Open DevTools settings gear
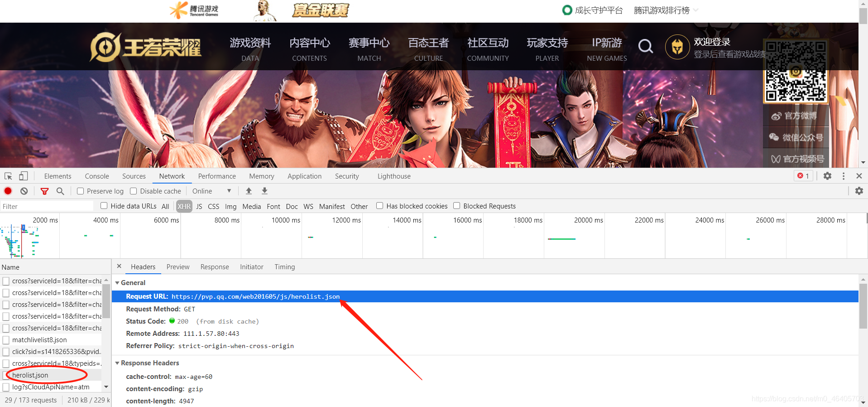868x407 pixels. 827,176
